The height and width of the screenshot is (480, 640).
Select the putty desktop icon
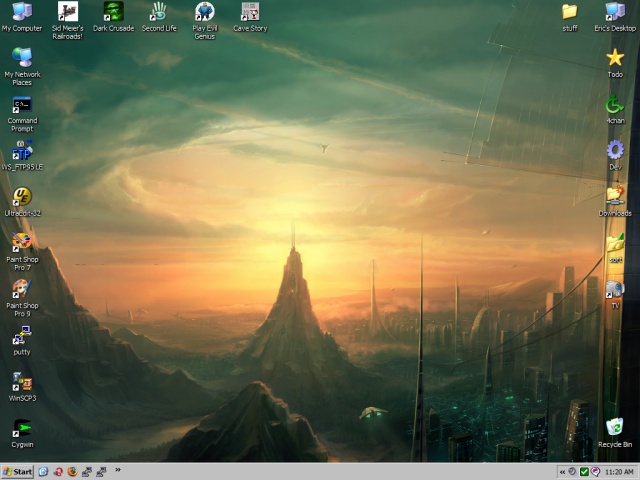coord(22,340)
